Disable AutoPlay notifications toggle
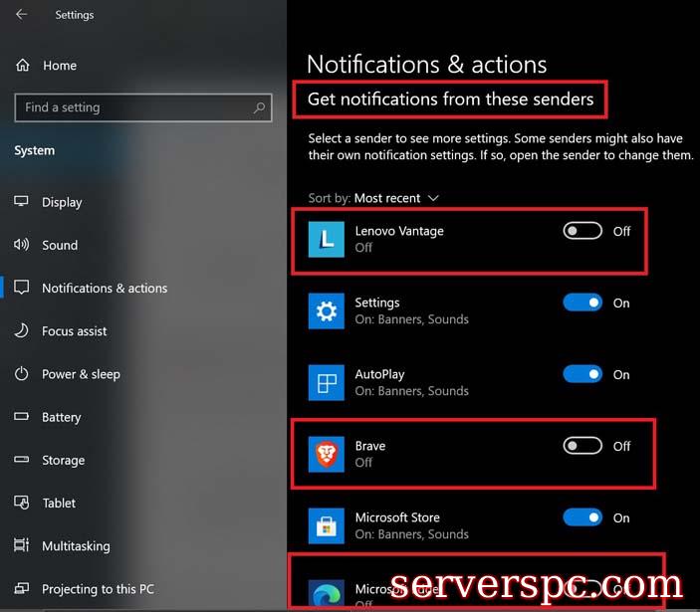700x612 pixels. tap(583, 374)
